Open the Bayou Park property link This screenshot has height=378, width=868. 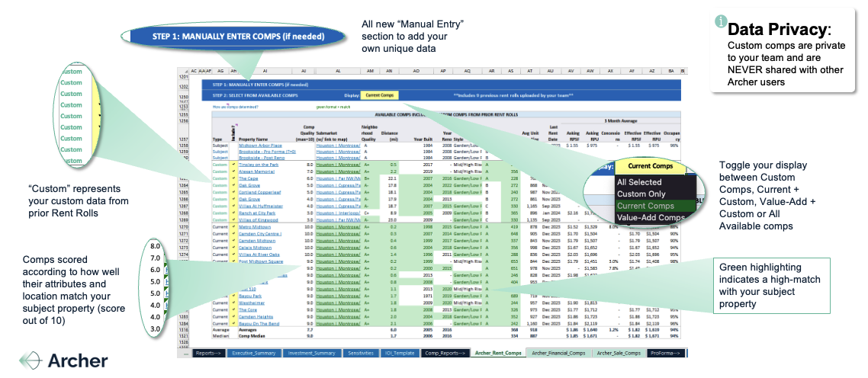[x=249, y=296]
